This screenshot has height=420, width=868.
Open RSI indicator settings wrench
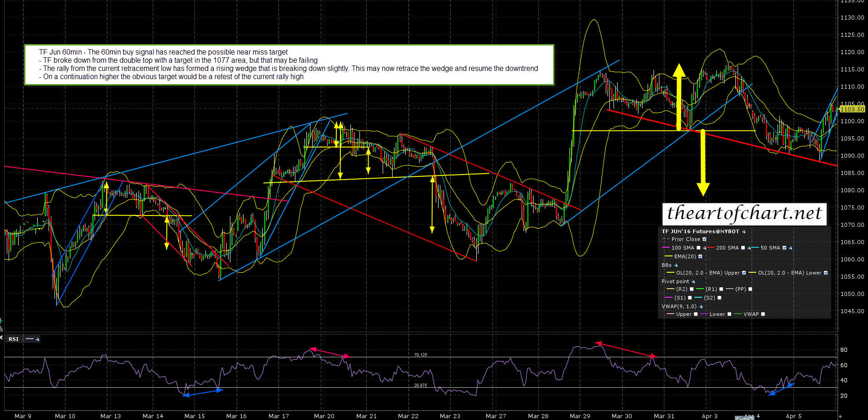tap(37, 339)
